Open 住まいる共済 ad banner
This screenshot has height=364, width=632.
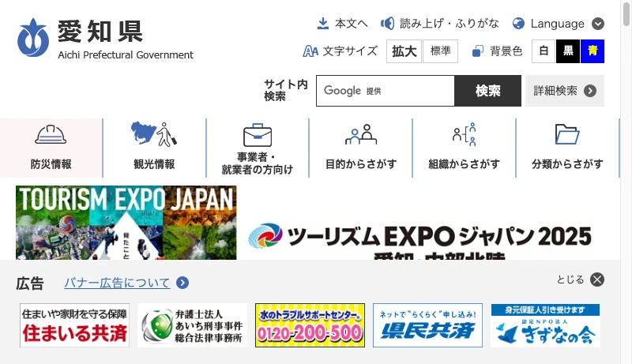[x=74, y=325]
